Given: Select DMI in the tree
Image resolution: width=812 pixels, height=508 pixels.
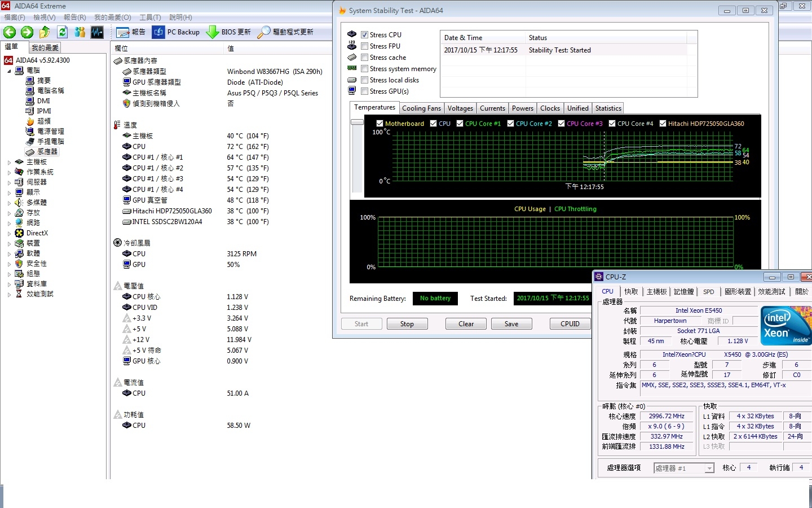Looking at the screenshot, I should [43, 101].
